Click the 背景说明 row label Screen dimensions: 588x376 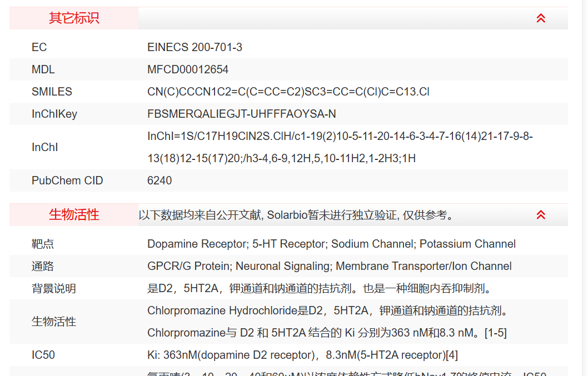pos(54,288)
